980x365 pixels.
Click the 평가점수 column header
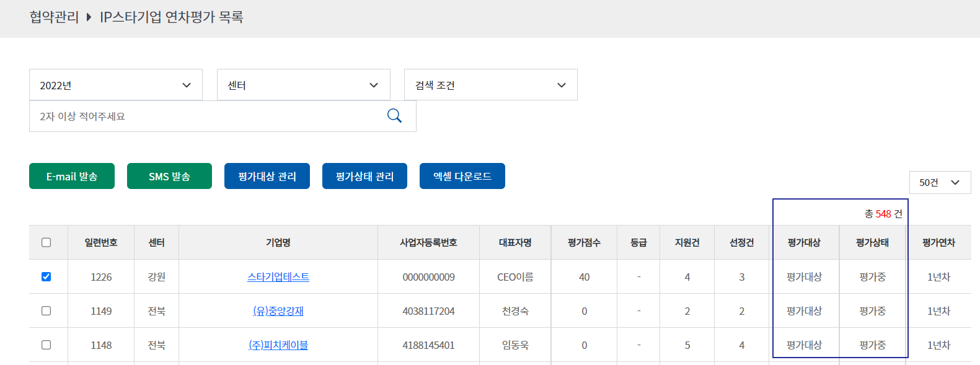(x=584, y=242)
